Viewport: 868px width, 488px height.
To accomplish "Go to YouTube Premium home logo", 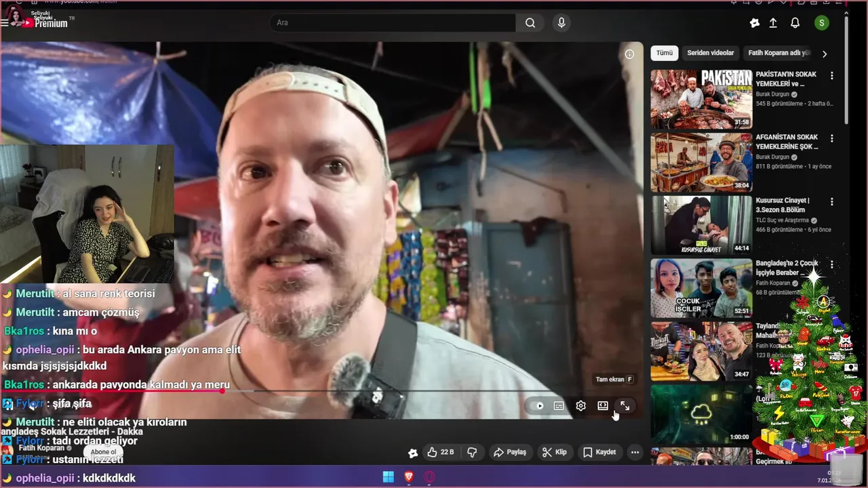I will coord(45,22).
